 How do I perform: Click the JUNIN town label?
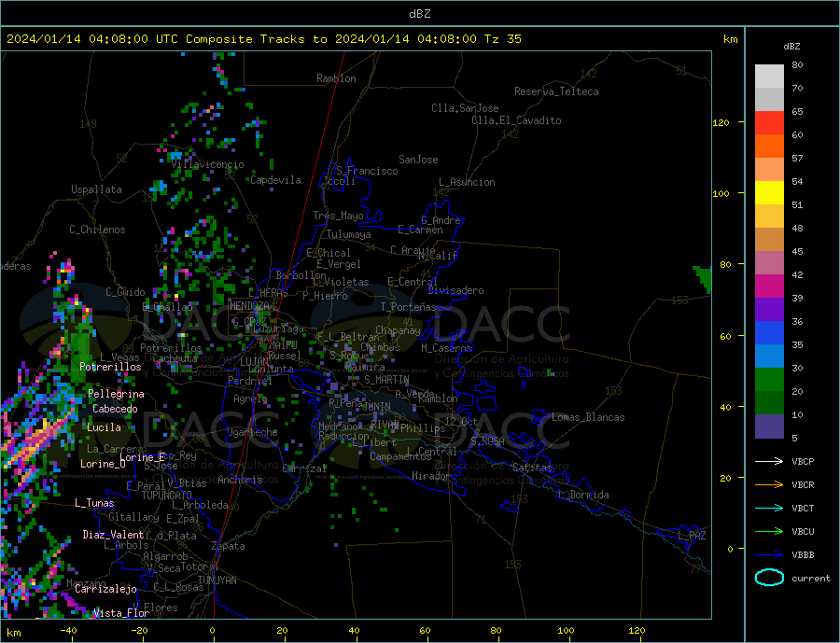click(x=377, y=407)
